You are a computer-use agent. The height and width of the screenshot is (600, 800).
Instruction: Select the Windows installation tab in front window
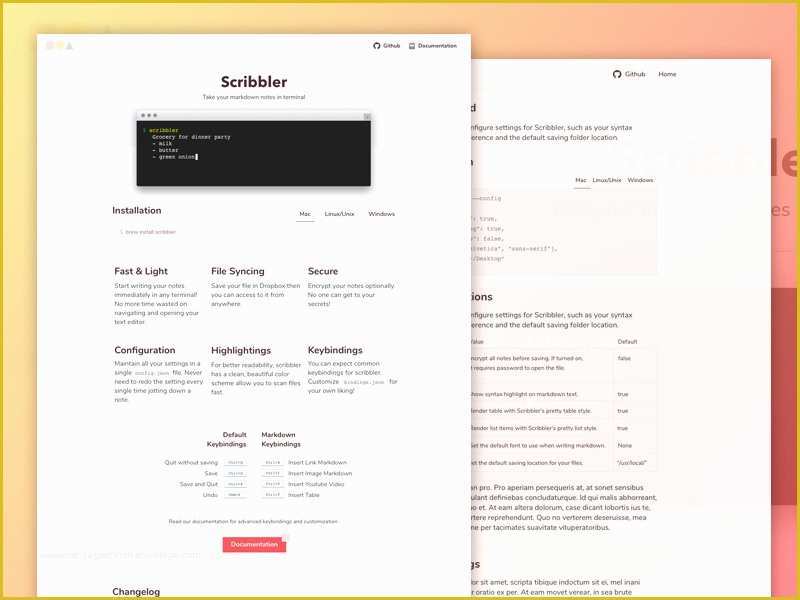pyautogui.click(x=382, y=214)
